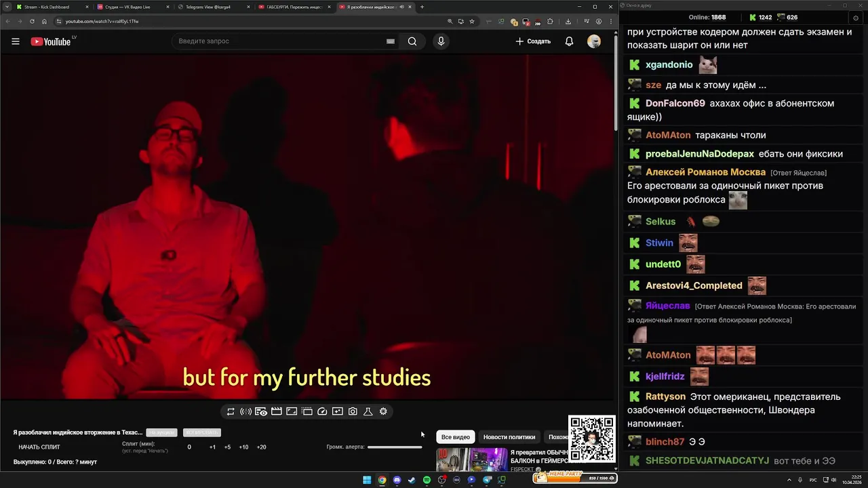Take a screenshot with camera icon
This screenshot has width=868, height=488.
(353, 411)
